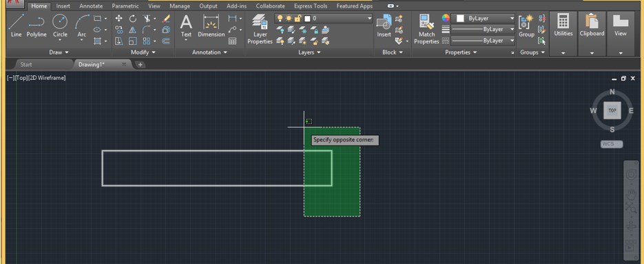Click the Match Properties tool
644x264 pixels.
[427, 29]
